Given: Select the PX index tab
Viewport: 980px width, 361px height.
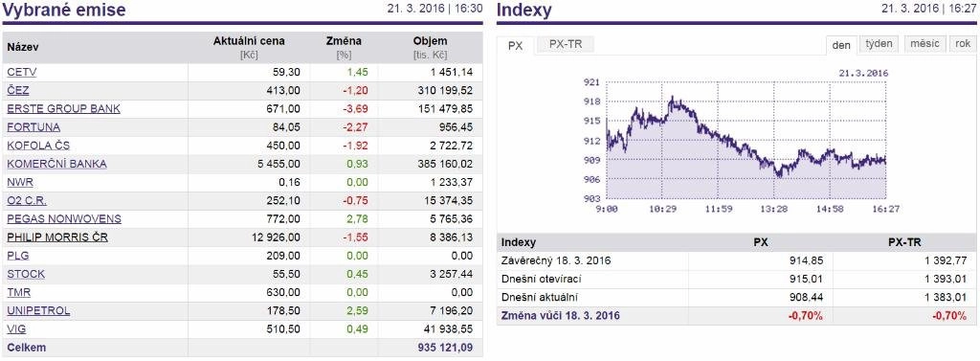Looking at the screenshot, I should (x=516, y=46).
